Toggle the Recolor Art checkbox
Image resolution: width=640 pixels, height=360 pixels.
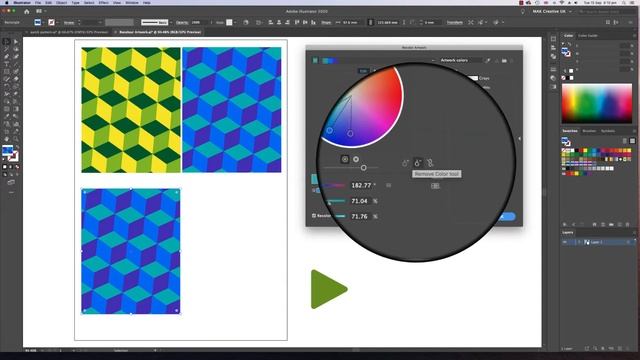pos(314,216)
